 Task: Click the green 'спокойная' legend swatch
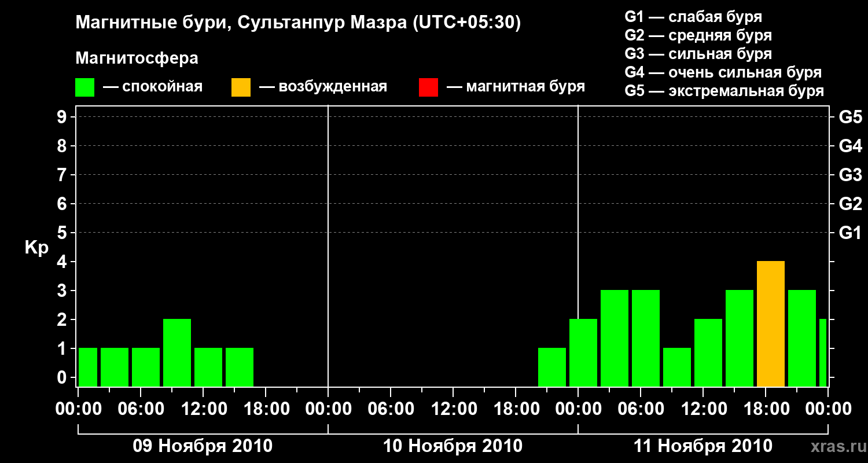(x=84, y=87)
